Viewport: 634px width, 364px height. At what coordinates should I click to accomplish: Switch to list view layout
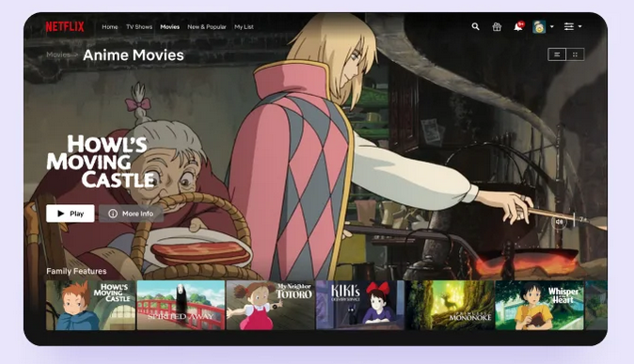(x=557, y=55)
